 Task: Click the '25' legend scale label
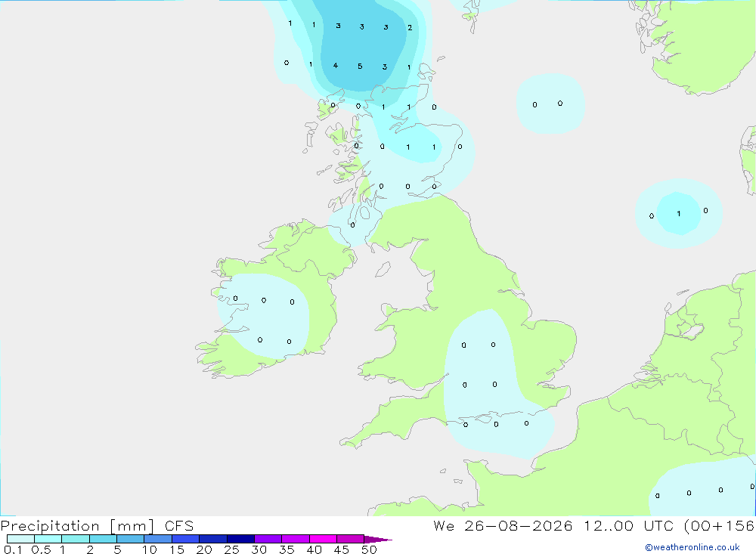(231, 549)
